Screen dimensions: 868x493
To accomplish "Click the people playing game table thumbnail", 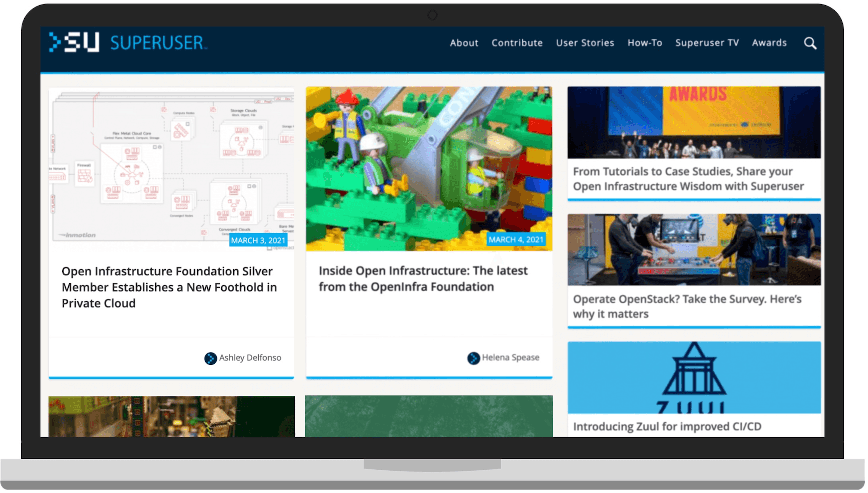I will click(694, 249).
